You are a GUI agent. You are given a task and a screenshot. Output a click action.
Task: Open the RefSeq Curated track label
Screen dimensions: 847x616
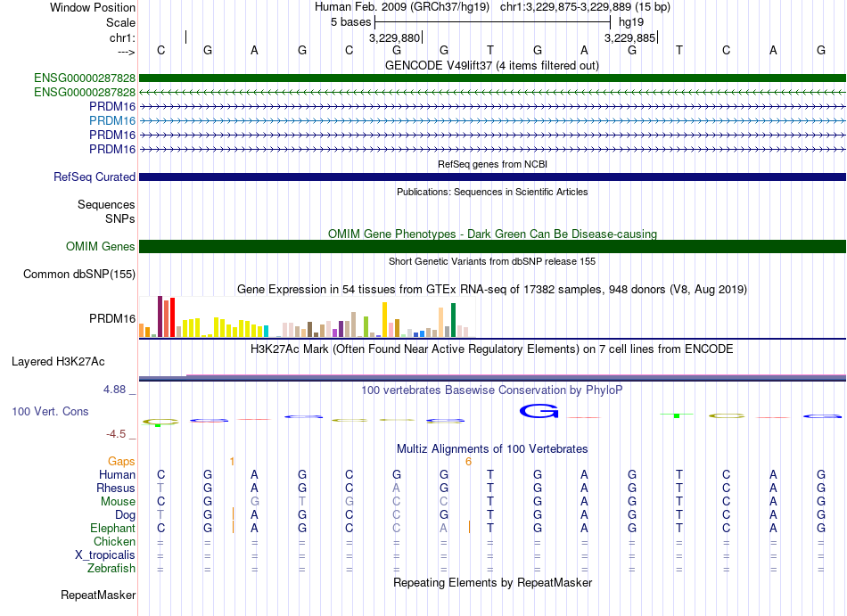point(95,177)
